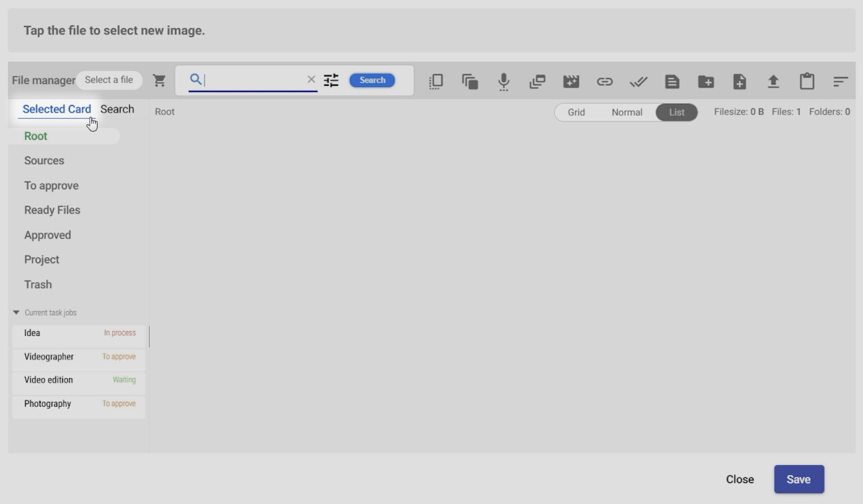Click the clipboard paste icon
The width and height of the screenshot is (863, 504).
807,82
